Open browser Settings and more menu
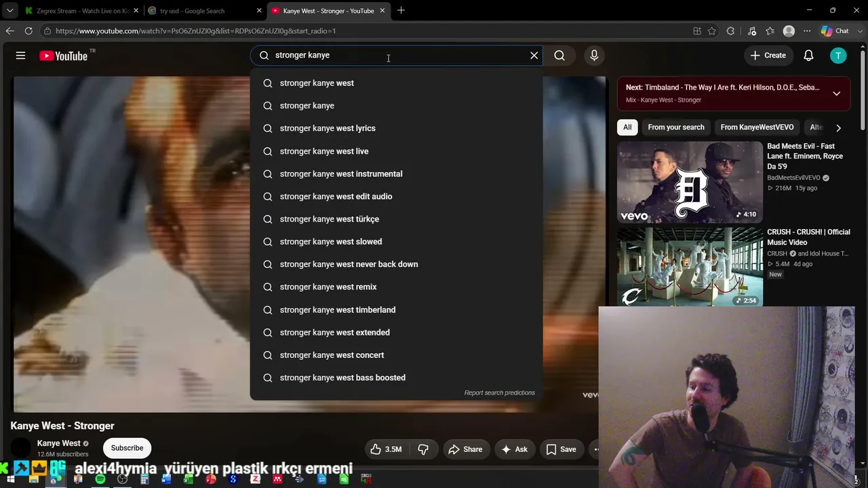Image resolution: width=868 pixels, height=488 pixels. [x=807, y=31]
